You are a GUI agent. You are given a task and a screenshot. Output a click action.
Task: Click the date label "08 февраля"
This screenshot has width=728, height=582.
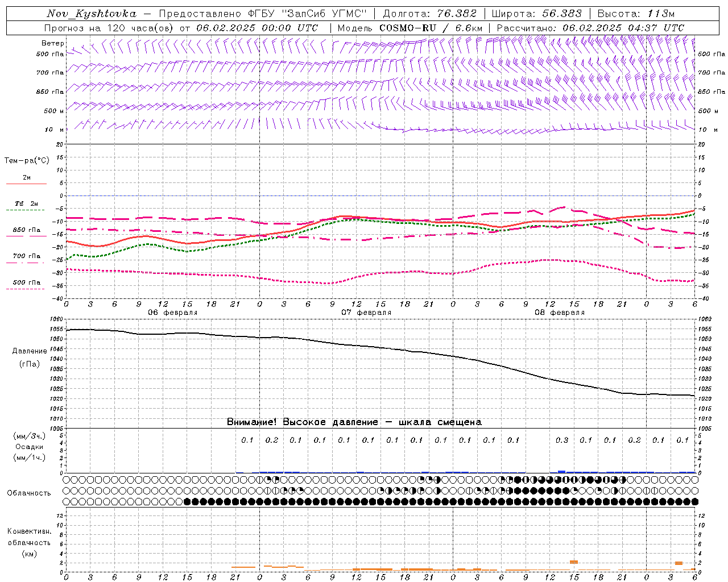coord(560,313)
